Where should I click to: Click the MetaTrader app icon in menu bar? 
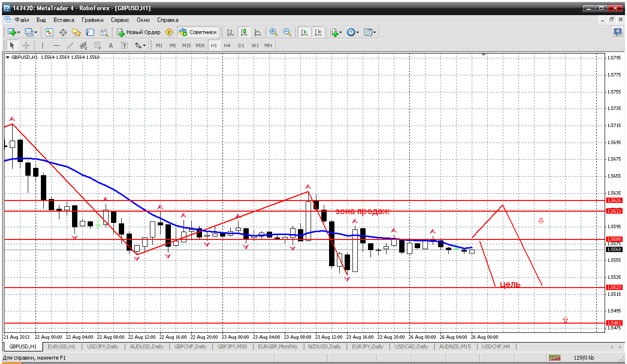[x=7, y=20]
